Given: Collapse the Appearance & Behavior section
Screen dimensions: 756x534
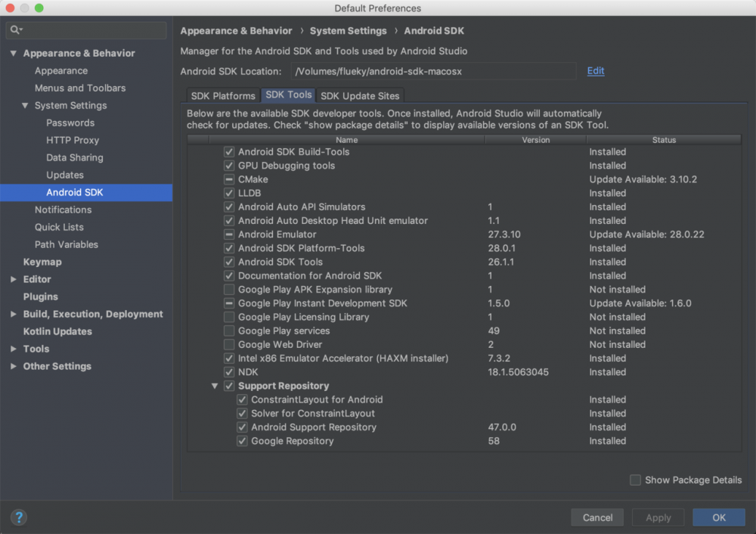Looking at the screenshot, I should 13,54.
